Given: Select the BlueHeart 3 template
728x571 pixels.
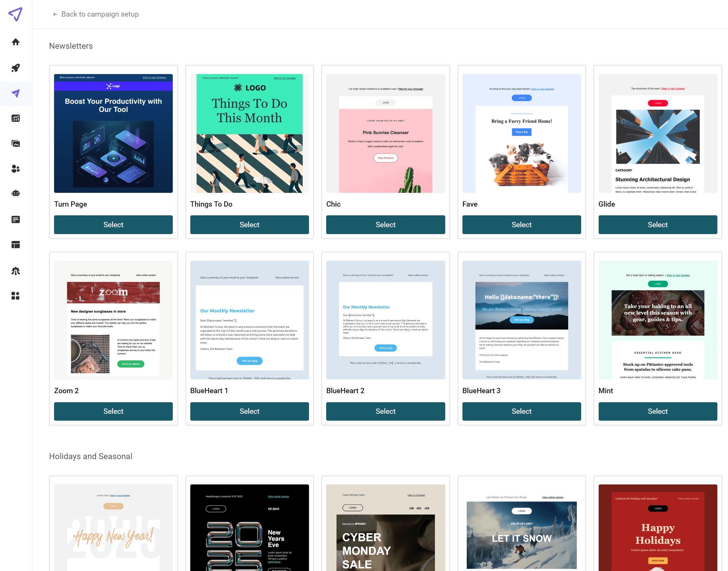Looking at the screenshot, I should [x=521, y=411].
